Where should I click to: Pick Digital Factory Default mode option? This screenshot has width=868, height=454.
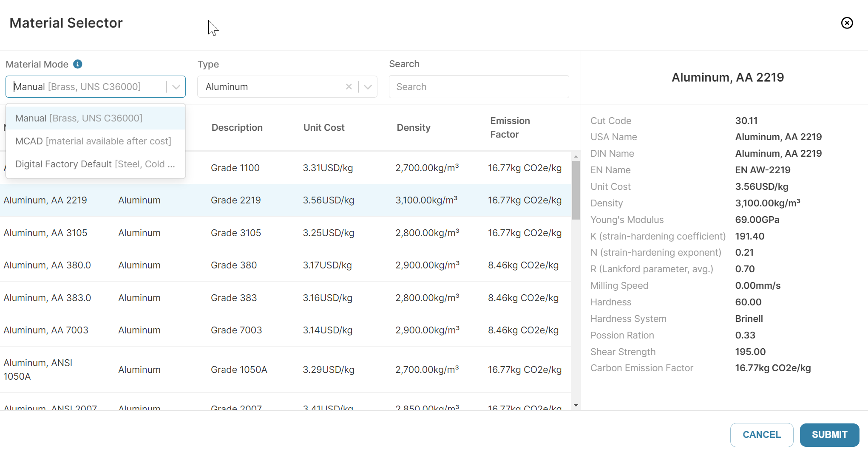click(x=96, y=164)
